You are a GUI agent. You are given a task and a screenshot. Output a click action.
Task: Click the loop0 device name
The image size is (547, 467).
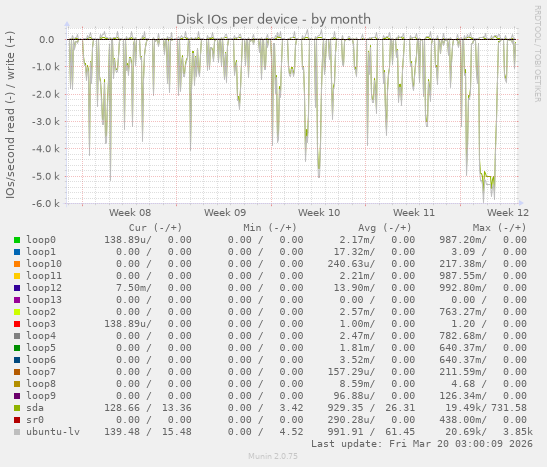coord(41,240)
